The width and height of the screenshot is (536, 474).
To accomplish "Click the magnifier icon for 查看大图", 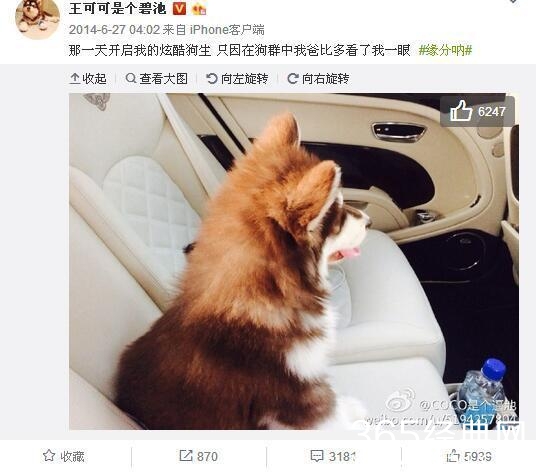I will tap(130, 79).
